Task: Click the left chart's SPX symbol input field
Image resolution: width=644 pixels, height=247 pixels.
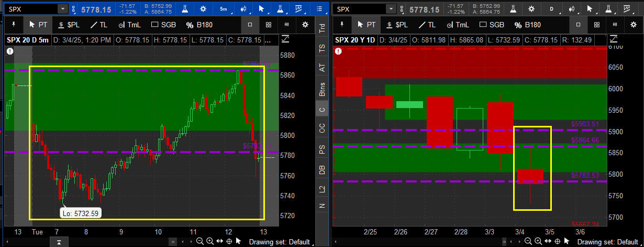Action: [31, 9]
